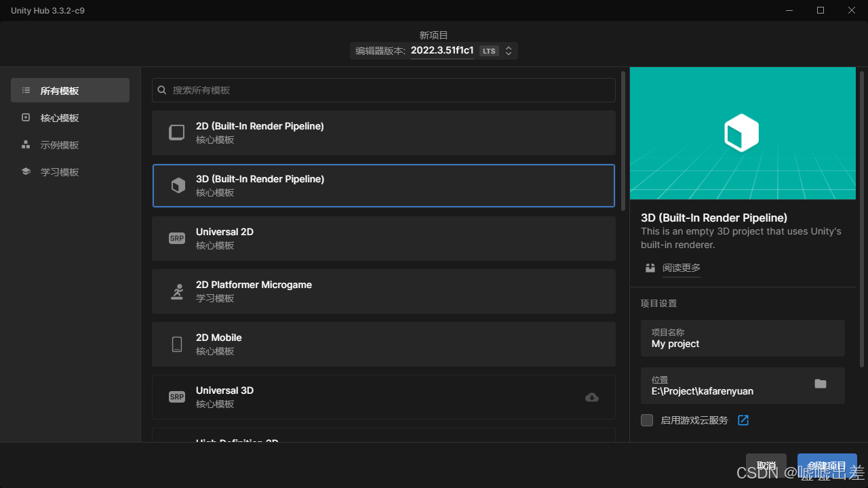
Task: Edit the 项目名称 field My project
Action: point(743,338)
